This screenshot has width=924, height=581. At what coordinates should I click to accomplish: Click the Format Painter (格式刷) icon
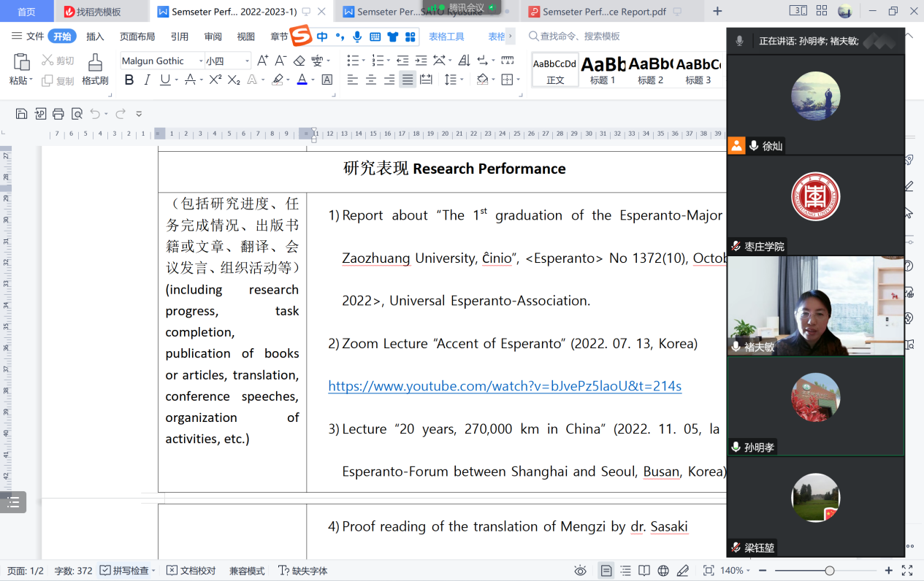[x=94, y=64]
